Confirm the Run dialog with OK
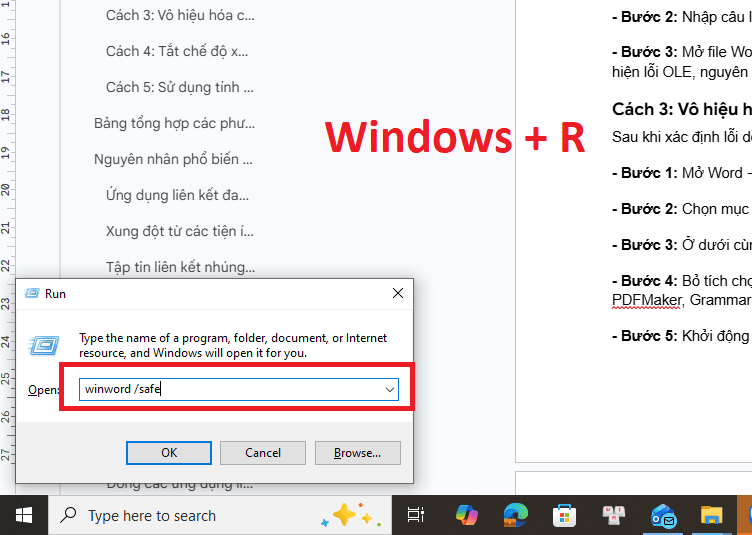752x535 pixels. 169,453
